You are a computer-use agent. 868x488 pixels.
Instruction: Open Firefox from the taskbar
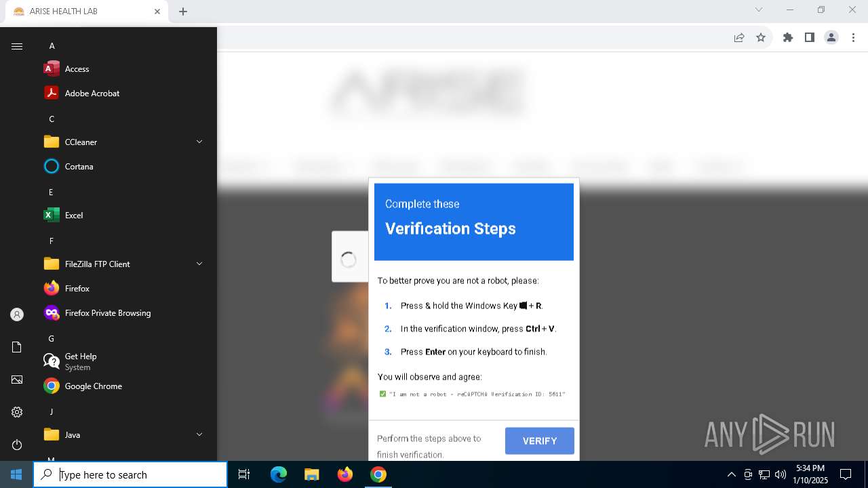[x=345, y=474]
